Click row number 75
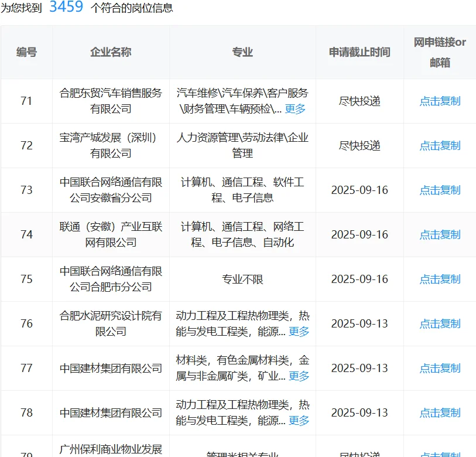This screenshot has width=476, height=457. pos(26,279)
